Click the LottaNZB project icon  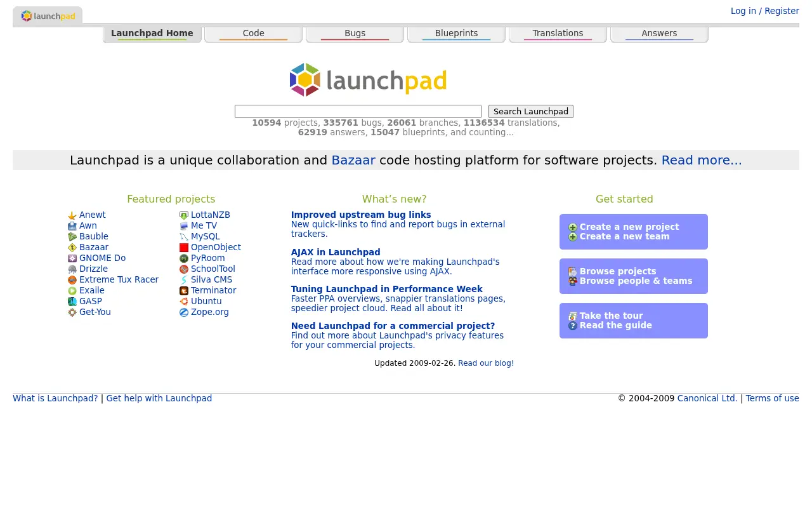184,215
